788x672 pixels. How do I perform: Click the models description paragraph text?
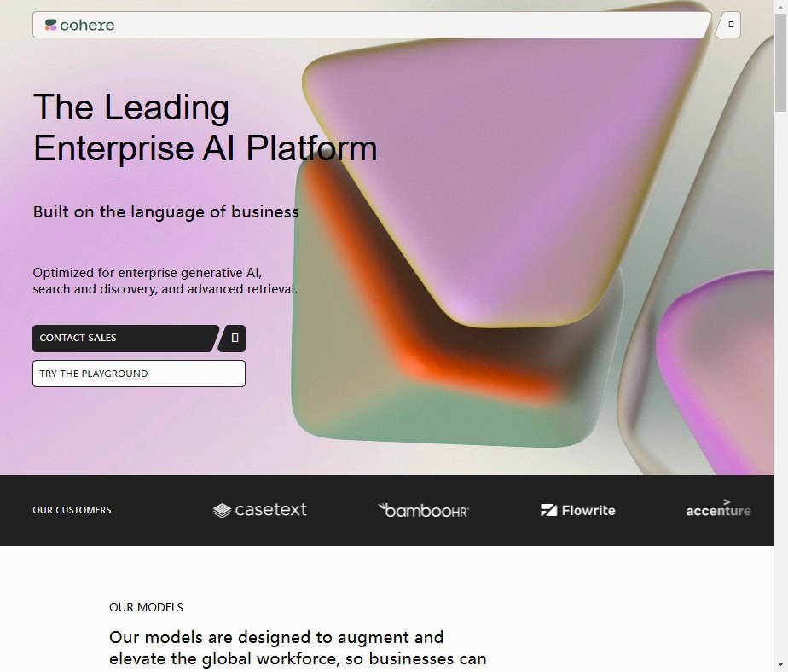click(x=298, y=648)
